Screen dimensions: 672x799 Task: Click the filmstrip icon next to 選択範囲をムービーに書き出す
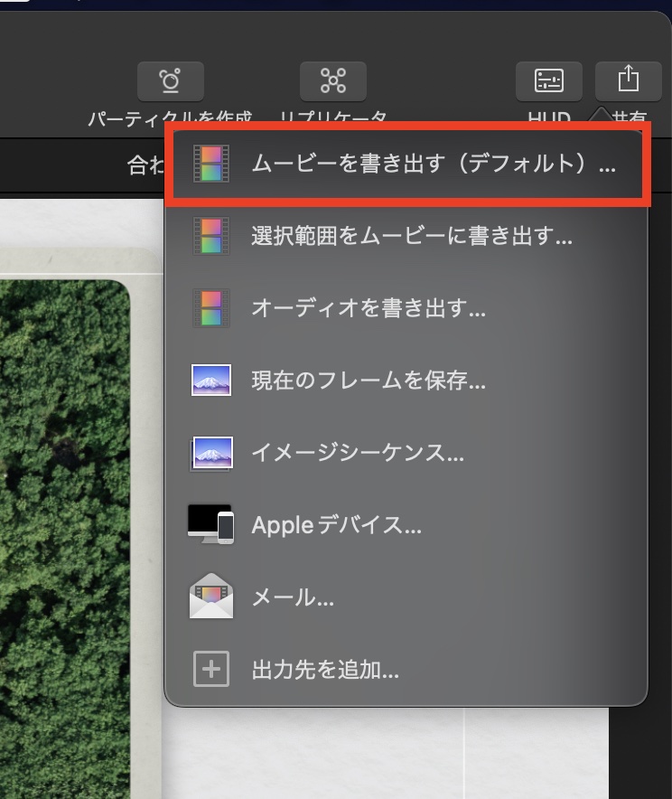point(211,236)
